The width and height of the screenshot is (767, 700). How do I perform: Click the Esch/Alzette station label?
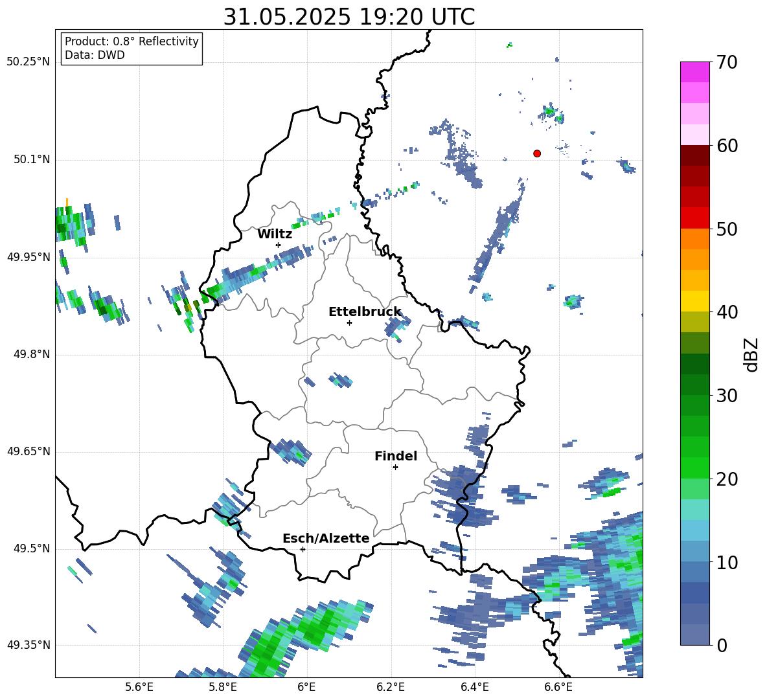[x=326, y=538]
